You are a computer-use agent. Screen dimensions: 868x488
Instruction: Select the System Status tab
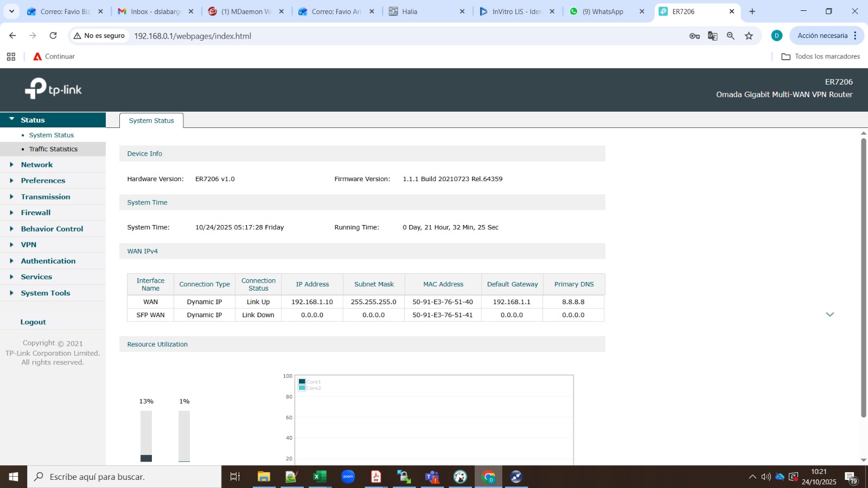151,120
